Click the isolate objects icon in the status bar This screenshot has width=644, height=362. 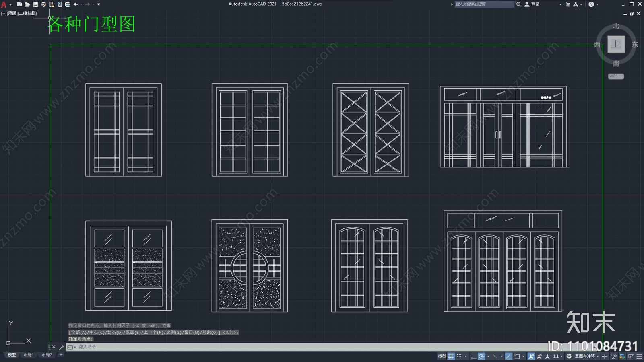[x=613, y=356]
